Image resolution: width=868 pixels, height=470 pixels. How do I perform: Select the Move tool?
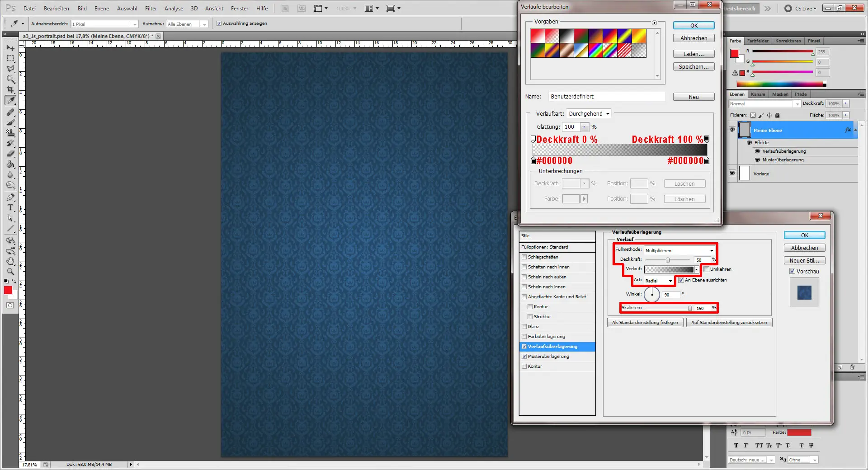[10, 47]
